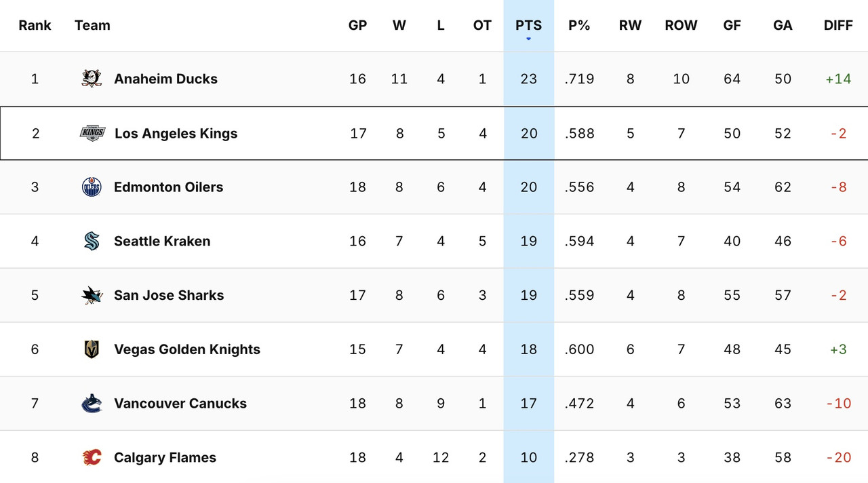This screenshot has width=868, height=483.
Task: Select the Calgary Flames logo
Action: point(92,457)
